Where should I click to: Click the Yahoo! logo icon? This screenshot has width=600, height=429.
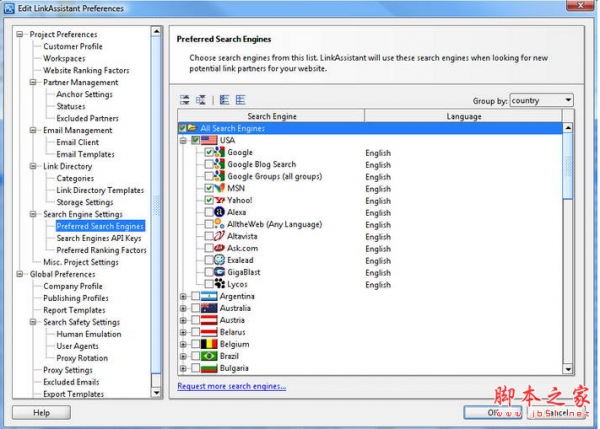click(x=219, y=200)
